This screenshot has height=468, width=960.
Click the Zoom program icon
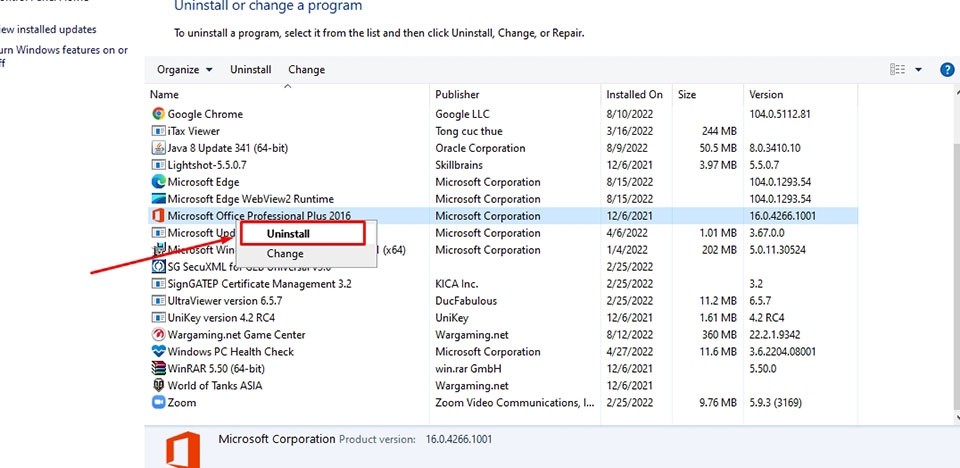(158, 403)
